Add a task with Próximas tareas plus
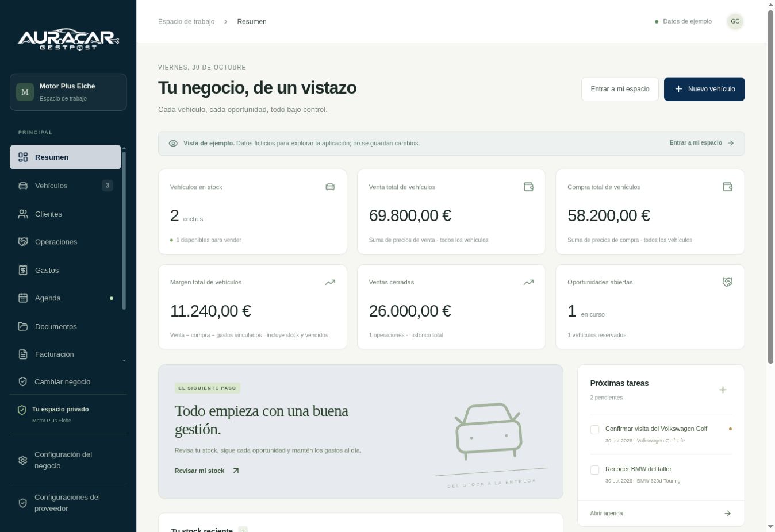Screen dimensions: 775x532 (x=723, y=390)
